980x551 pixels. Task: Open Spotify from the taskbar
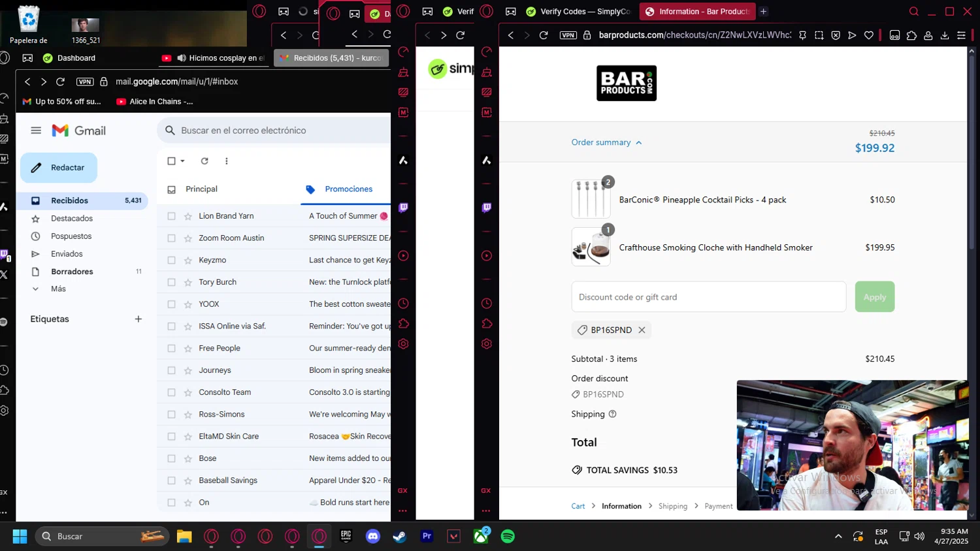(x=508, y=536)
